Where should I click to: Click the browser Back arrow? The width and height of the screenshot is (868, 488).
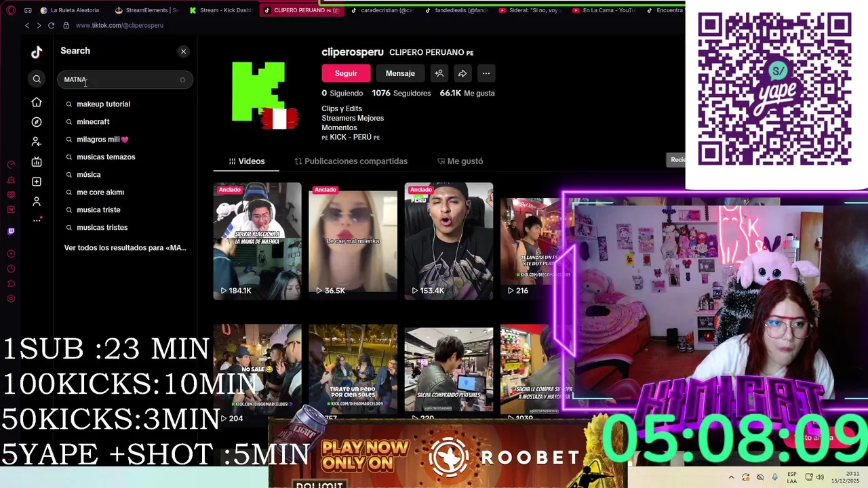click(x=27, y=26)
